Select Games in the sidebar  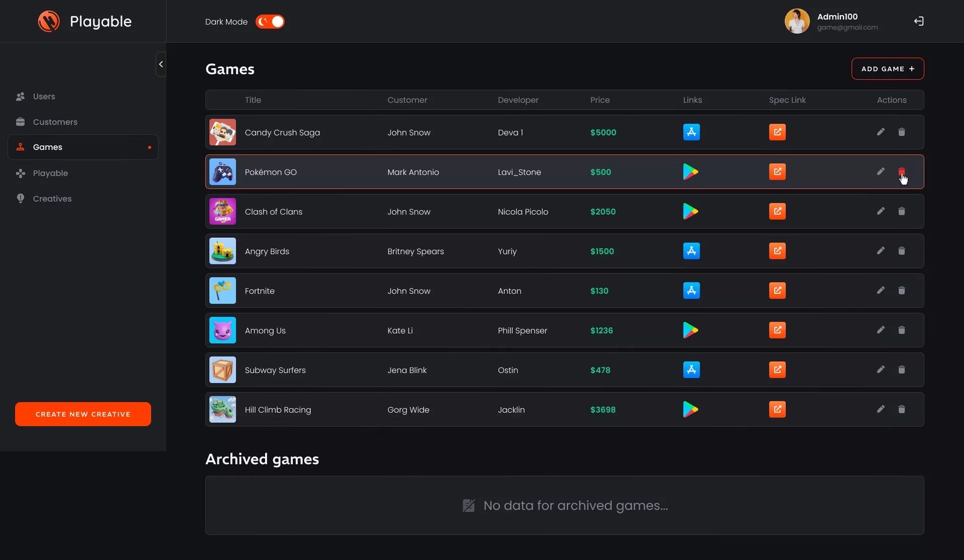coord(83,147)
